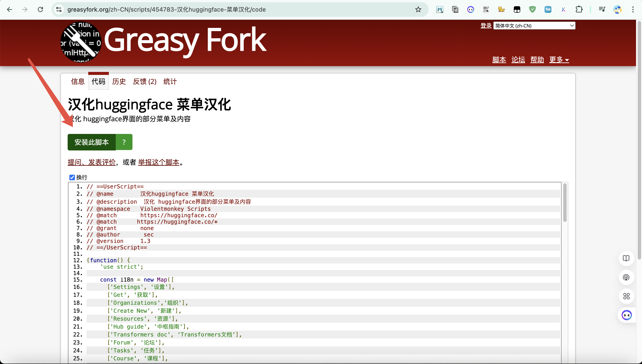The width and height of the screenshot is (642, 364).
Task: Open site information icon in address bar
Action: coord(59,9)
